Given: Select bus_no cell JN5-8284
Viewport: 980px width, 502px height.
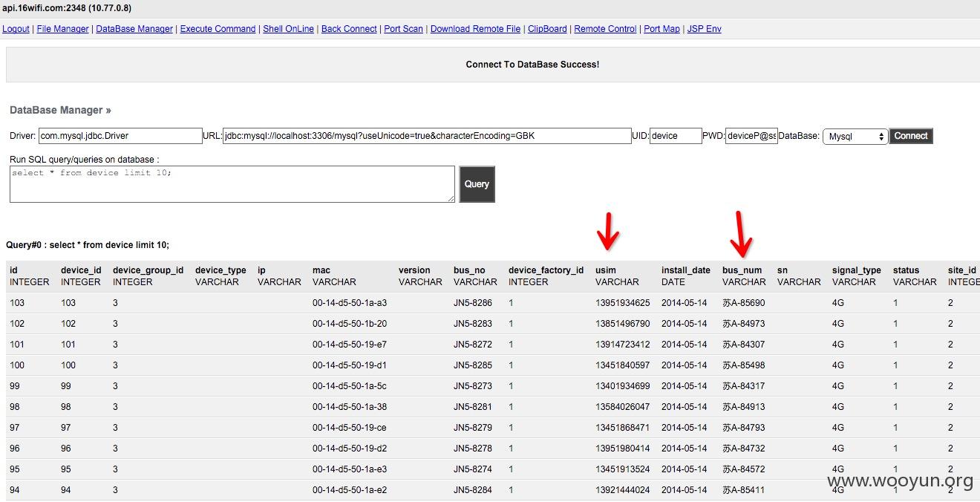Looking at the screenshot, I should (473, 490).
